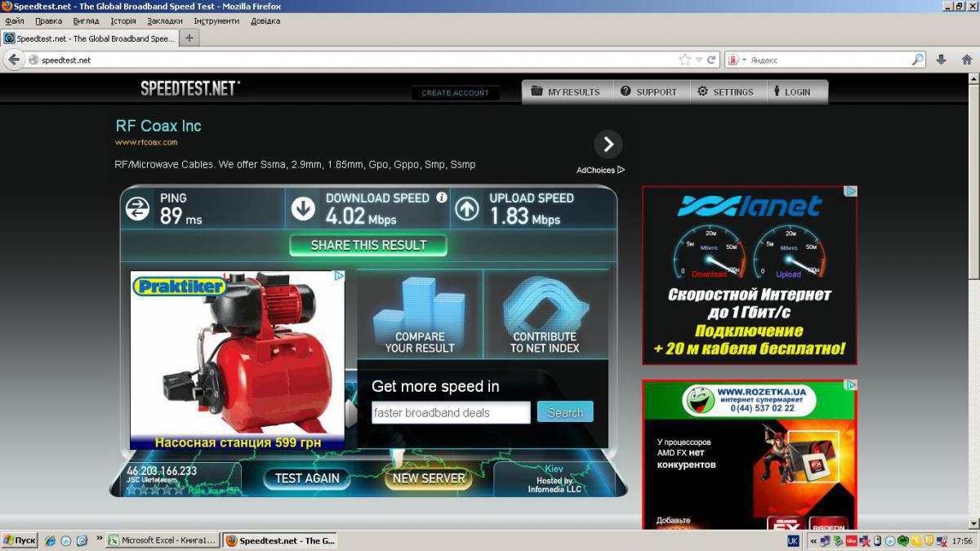980x551 pixels.
Task: Open the Закладки menu
Action: coord(165,20)
